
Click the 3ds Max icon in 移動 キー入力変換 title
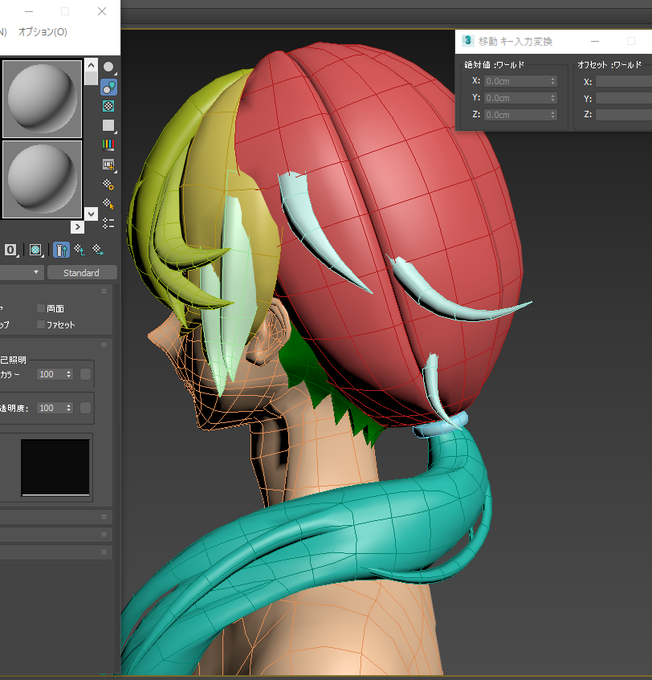[468, 41]
